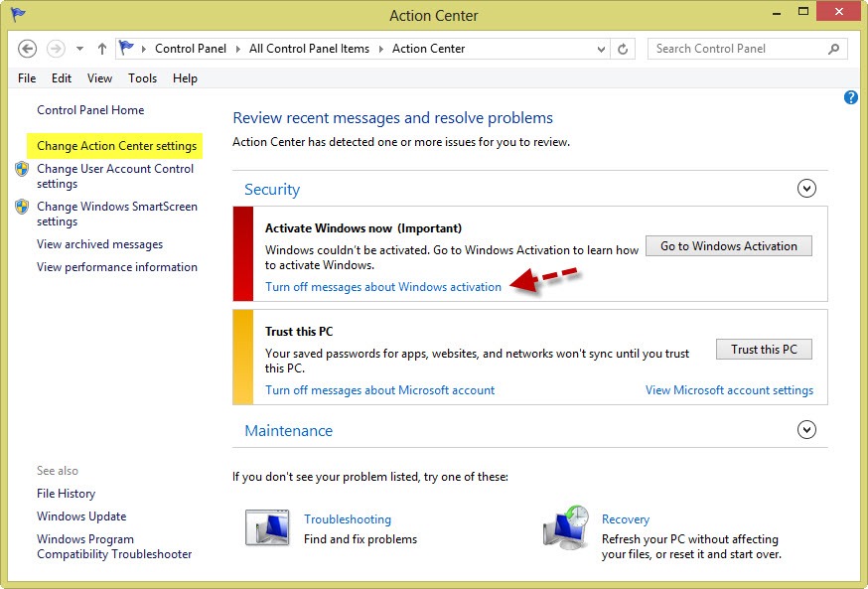Click the Forward navigation arrow
The image size is (868, 589).
tap(56, 49)
